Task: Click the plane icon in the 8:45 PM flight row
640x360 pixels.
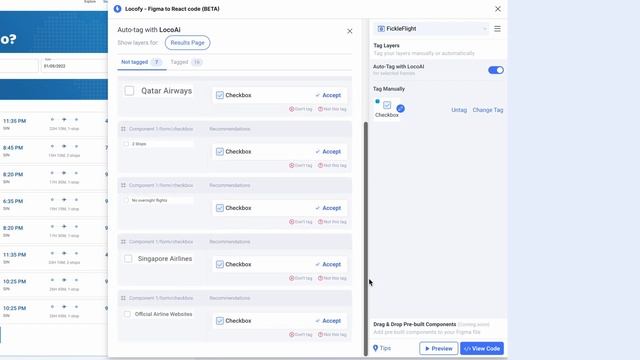Action: tap(64, 146)
